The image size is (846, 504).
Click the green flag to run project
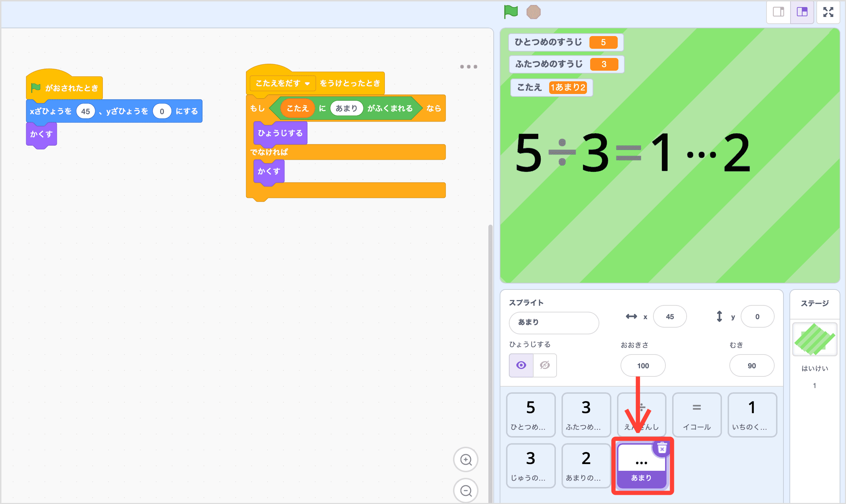[x=511, y=12]
